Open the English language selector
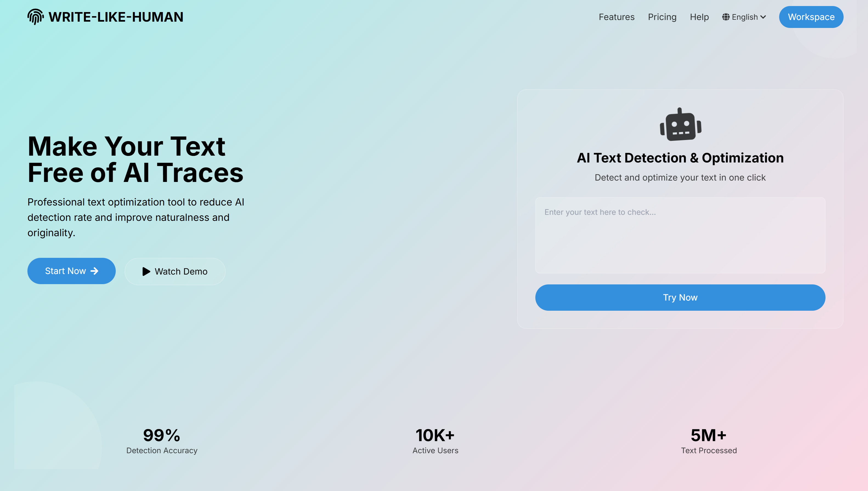868x491 pixels. tap(745, 17)
